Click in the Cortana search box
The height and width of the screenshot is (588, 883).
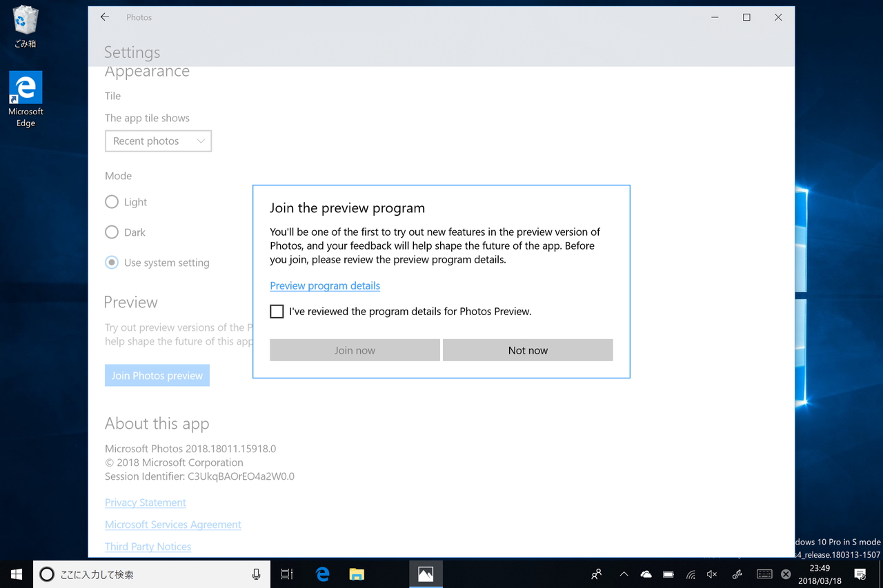pos(152,574)
